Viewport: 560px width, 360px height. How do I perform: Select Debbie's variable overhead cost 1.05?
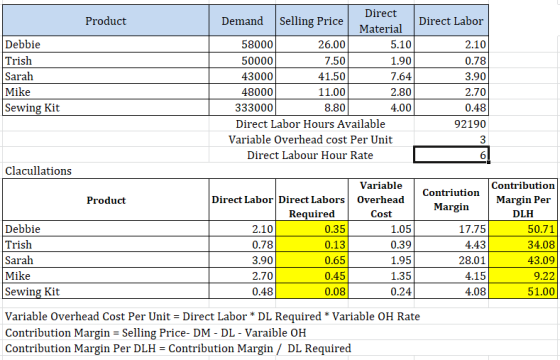click(381, 229)
